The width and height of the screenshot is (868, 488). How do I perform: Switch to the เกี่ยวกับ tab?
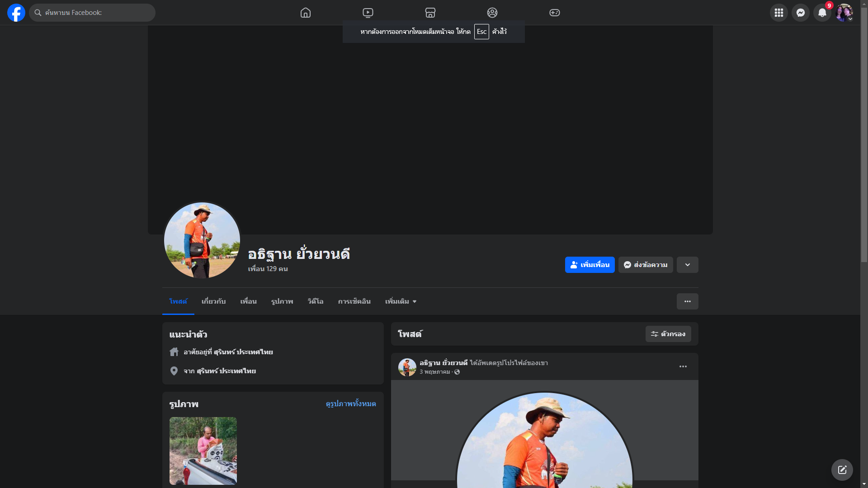tap(213, 301)
